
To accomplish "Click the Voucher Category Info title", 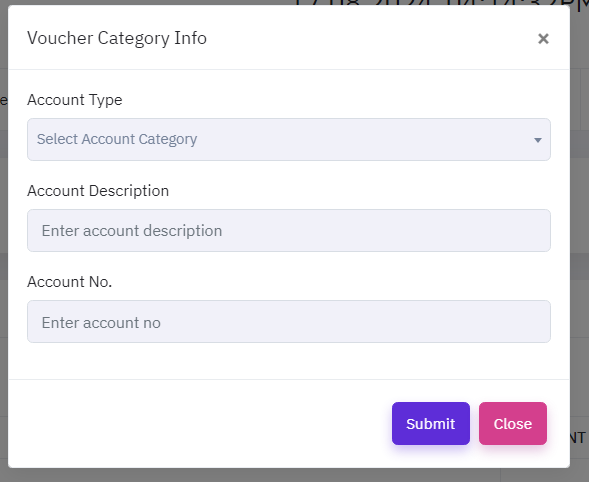I will 117,38.
